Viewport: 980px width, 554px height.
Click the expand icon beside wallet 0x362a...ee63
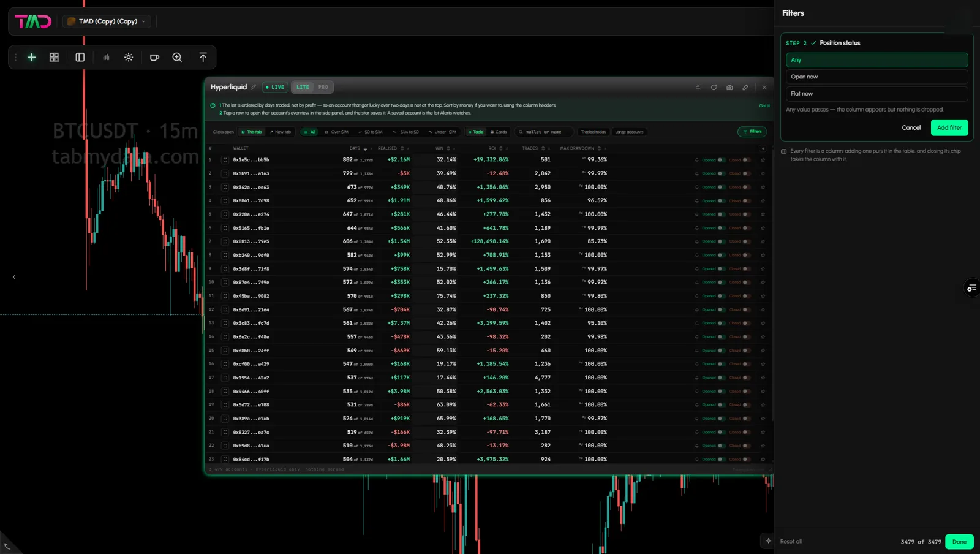coord(225,187)
